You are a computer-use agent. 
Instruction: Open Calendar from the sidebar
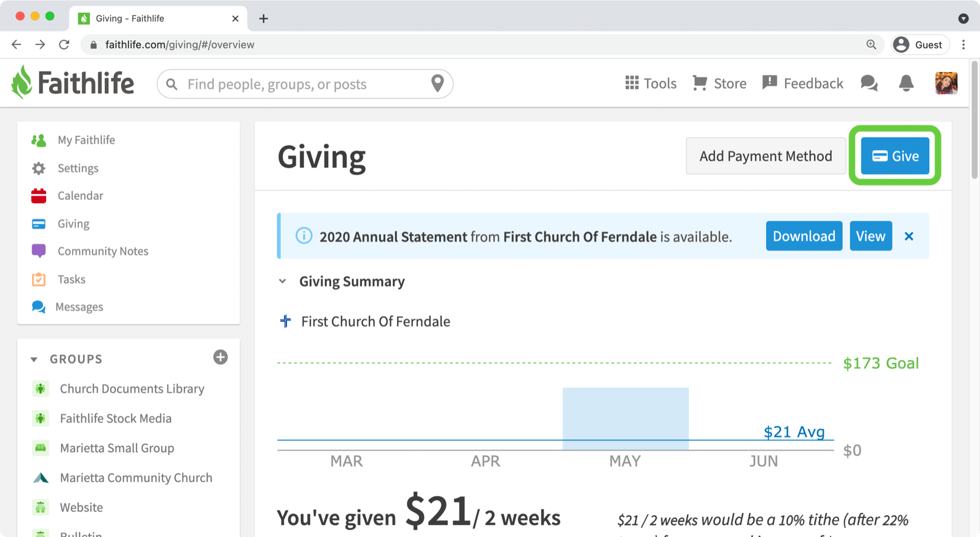pos(80,196)
